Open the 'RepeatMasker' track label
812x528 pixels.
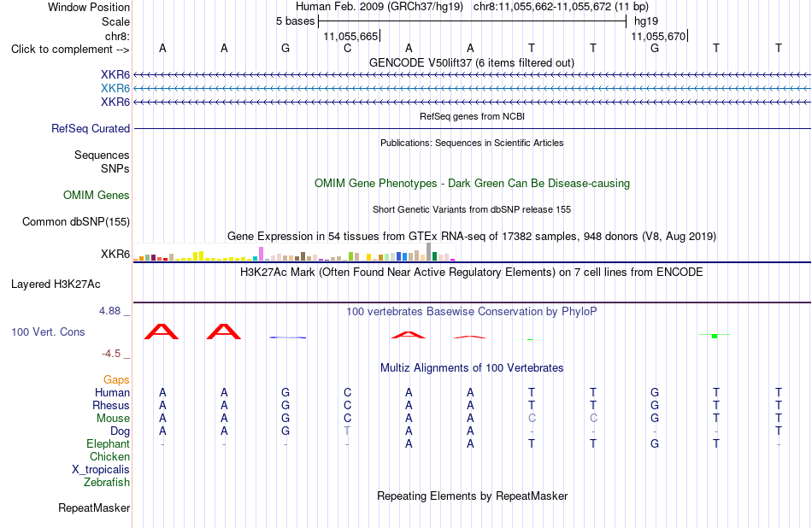[x=94, y=507]
